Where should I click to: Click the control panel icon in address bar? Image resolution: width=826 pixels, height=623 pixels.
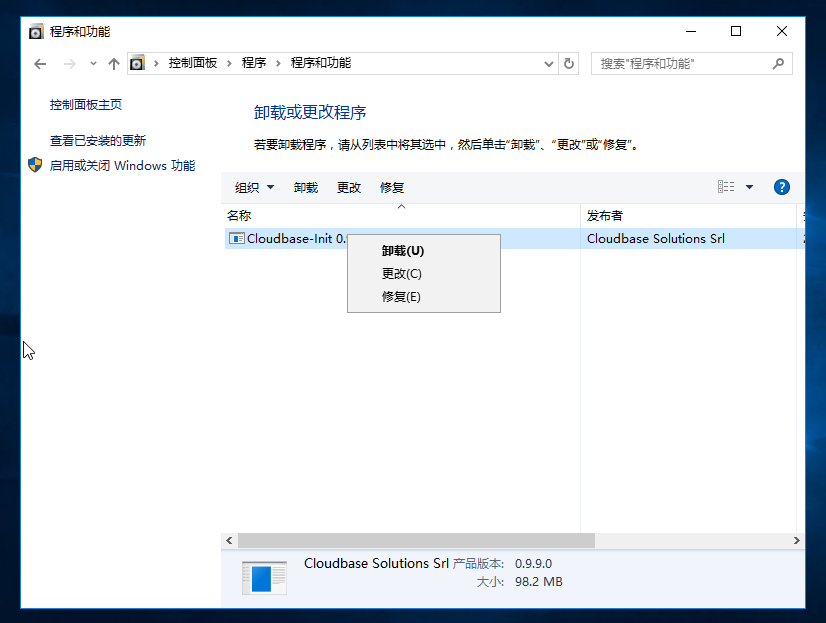137,63
